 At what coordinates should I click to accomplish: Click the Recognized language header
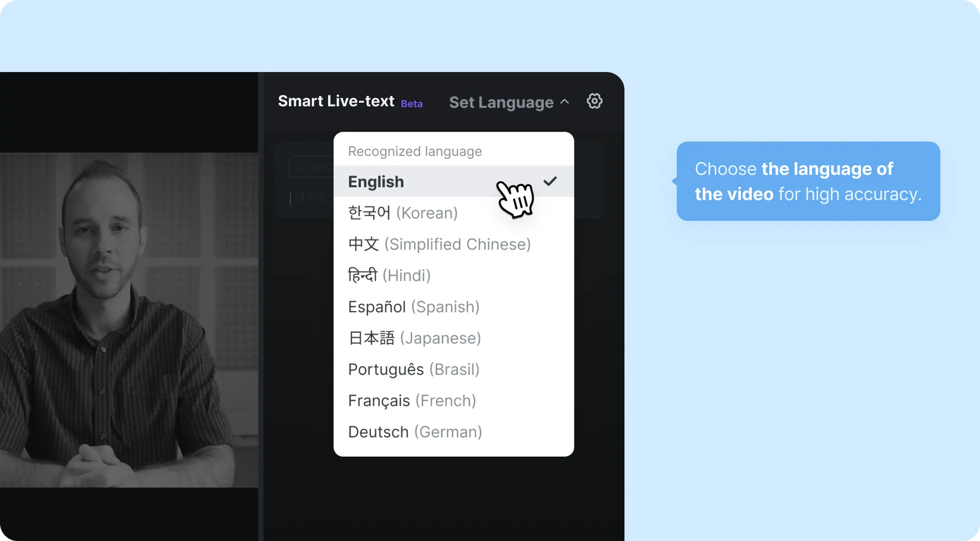(x=415, y=151)
